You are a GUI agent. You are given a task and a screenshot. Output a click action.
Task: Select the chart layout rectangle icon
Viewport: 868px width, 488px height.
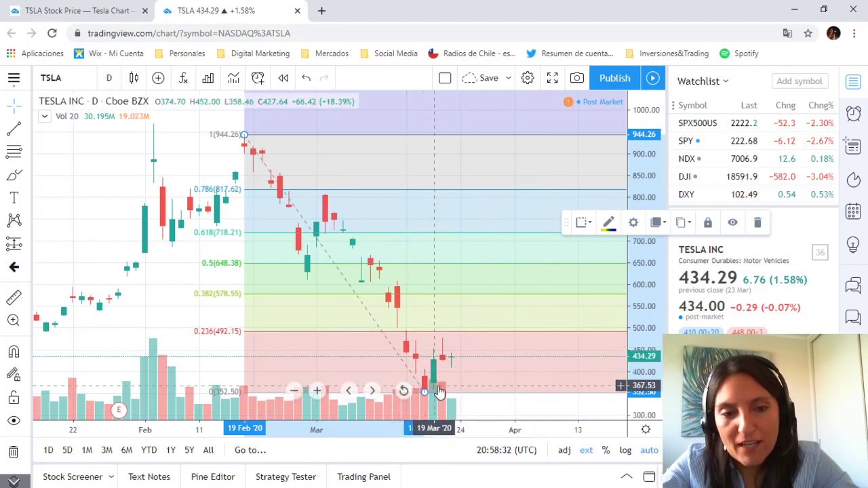445,78
